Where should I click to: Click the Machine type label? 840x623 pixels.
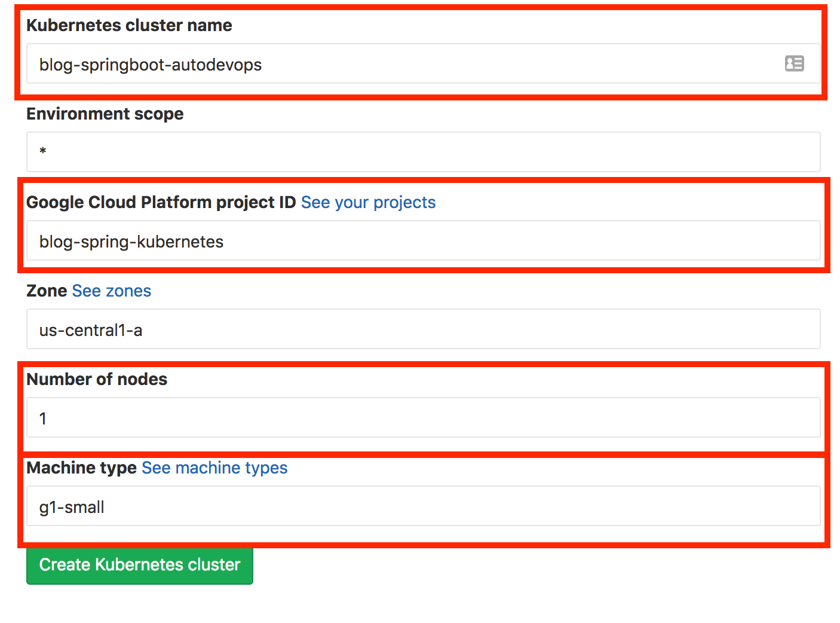[82, 468]
